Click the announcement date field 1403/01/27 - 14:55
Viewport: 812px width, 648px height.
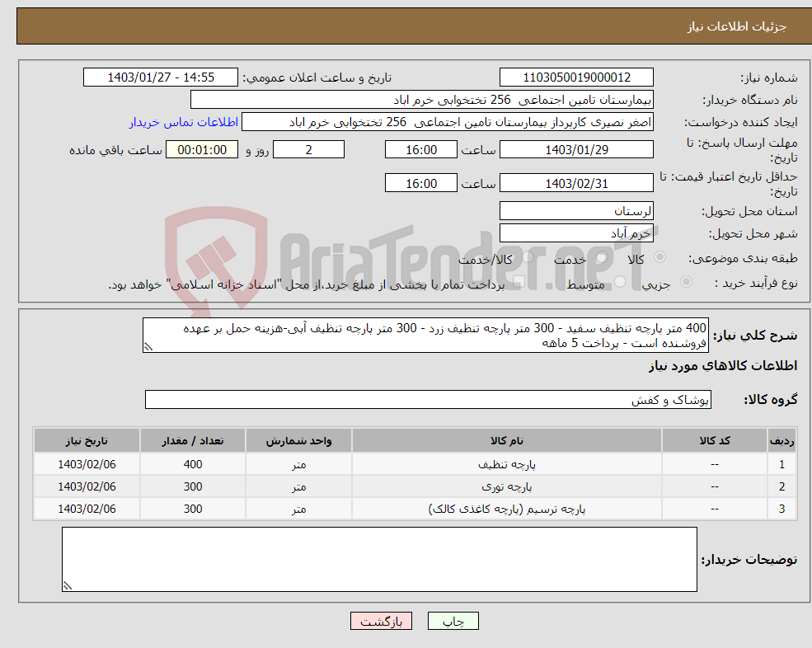pos(161,77)
